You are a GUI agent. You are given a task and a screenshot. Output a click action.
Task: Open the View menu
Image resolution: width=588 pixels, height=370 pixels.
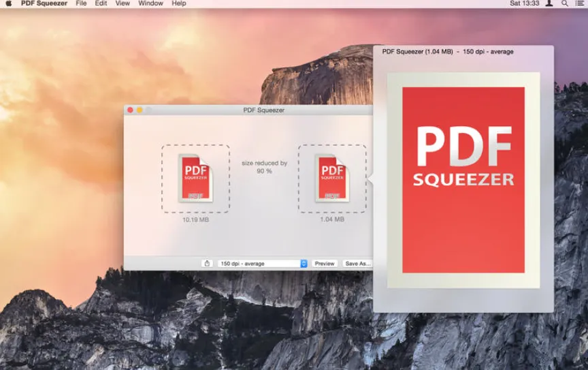(122, 3)
